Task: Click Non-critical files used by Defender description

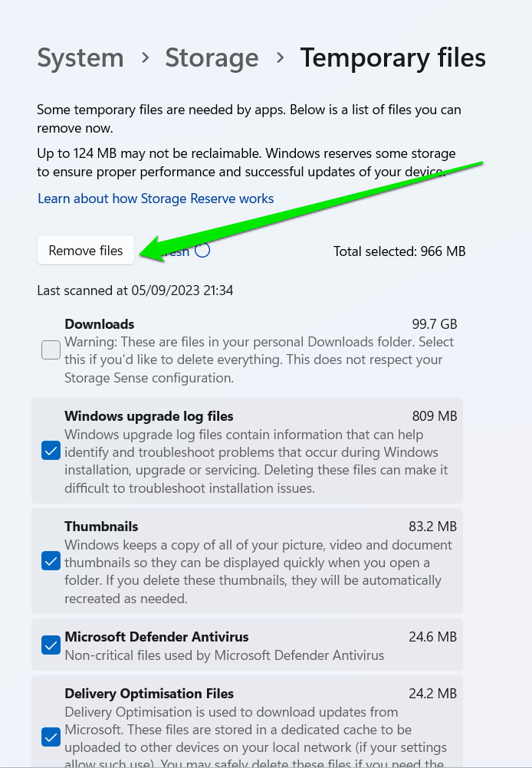Action: [225, 655]
